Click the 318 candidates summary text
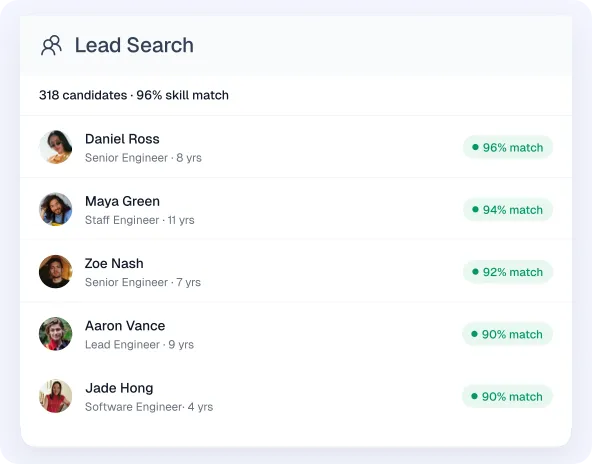 [134, 95]
